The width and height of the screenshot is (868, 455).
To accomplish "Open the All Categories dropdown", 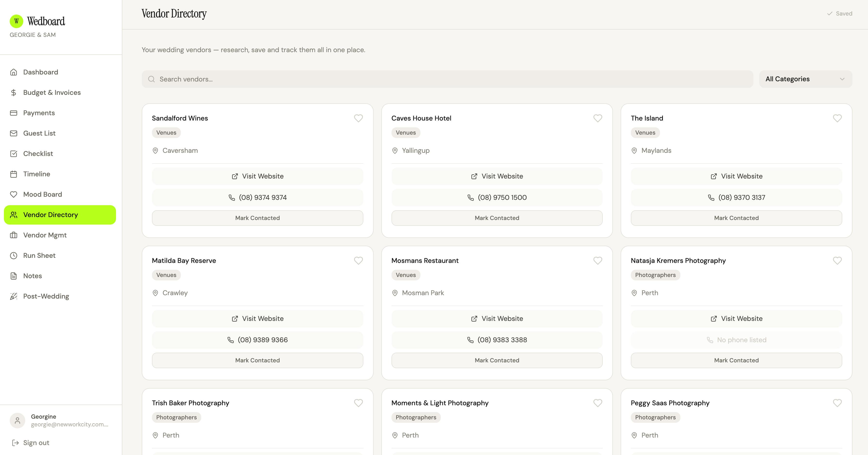I will [x=806, y=79].
